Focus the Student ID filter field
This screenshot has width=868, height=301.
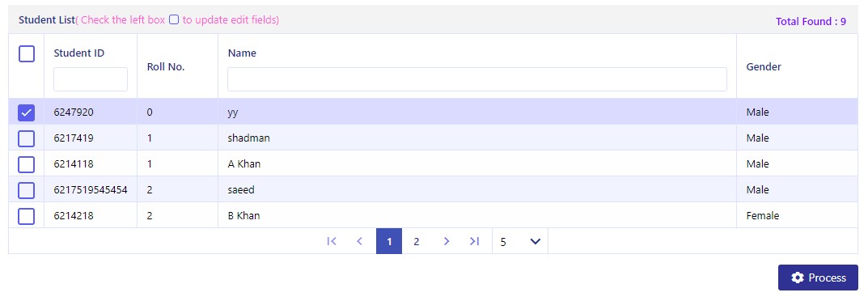[x=91, y=79]
